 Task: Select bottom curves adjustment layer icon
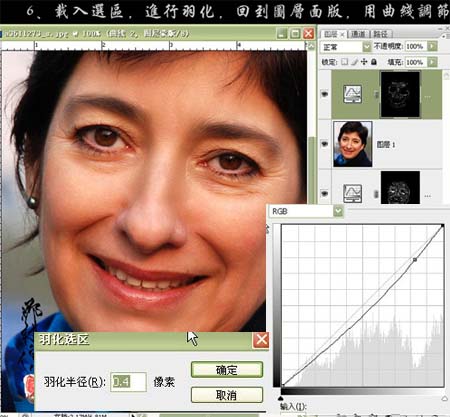(353, 193)
